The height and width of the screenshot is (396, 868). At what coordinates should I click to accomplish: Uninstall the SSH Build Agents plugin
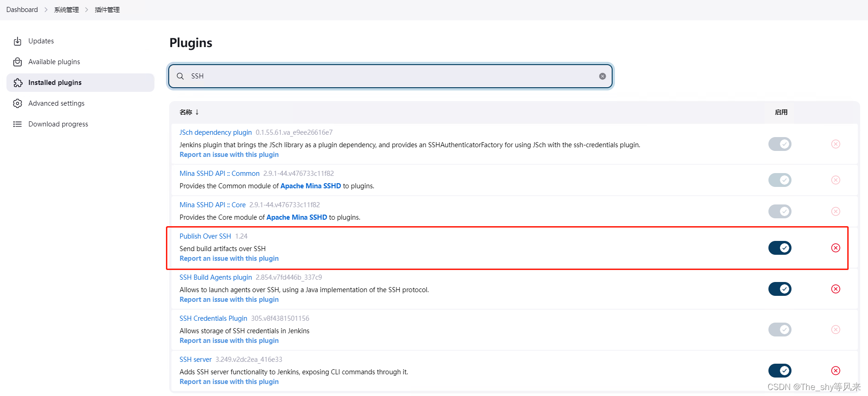836,289
